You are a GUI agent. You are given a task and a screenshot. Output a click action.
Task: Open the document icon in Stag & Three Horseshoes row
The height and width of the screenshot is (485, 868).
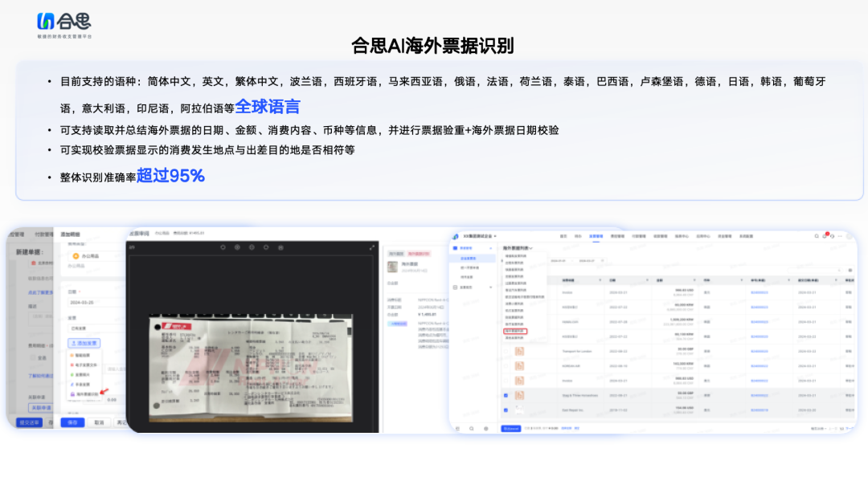(519, 395)
